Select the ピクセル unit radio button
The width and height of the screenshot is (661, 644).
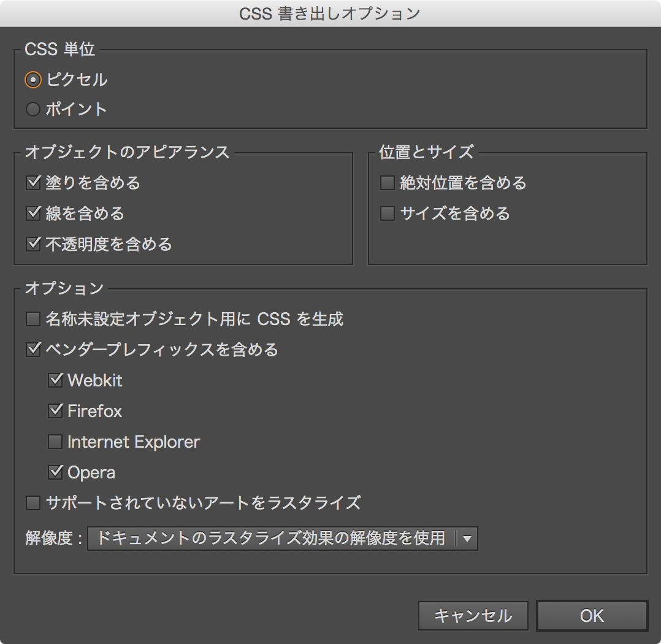click(32, 79)
